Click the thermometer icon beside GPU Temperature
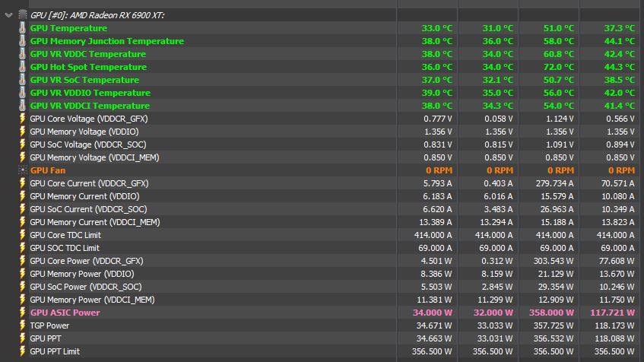The width and height of the screenshot is (644, 362). (x=21, y=28)
